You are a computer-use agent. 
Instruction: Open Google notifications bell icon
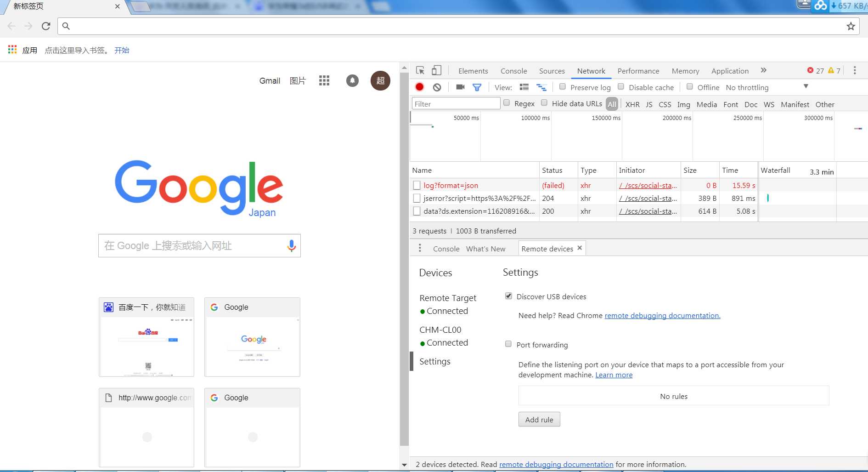click(352, 81)
